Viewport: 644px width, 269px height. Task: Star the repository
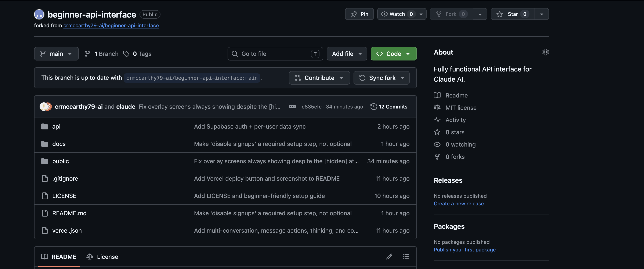coord(513,14)
